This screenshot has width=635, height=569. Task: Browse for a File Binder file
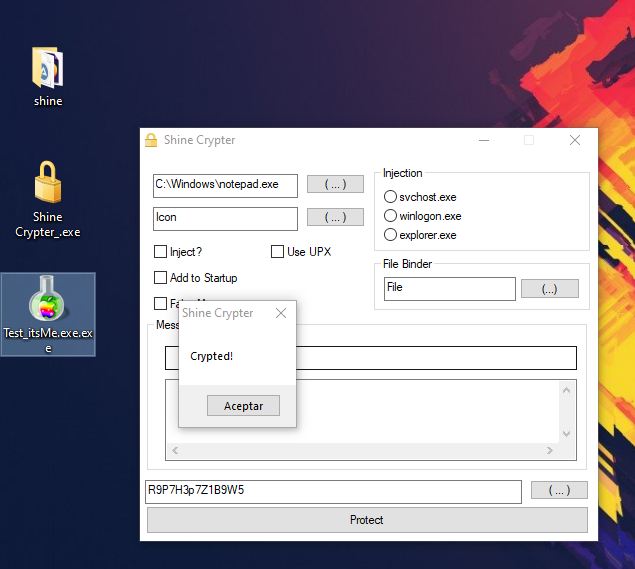550,289
